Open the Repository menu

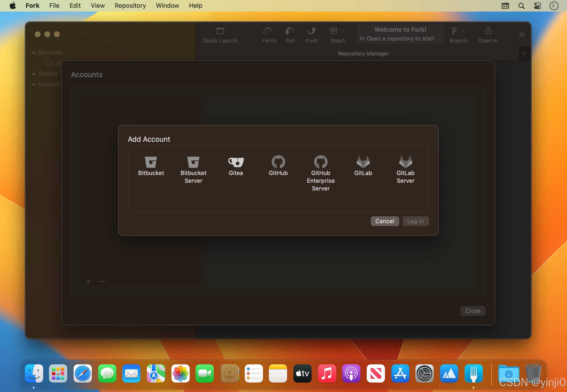[x=130, y=5]
